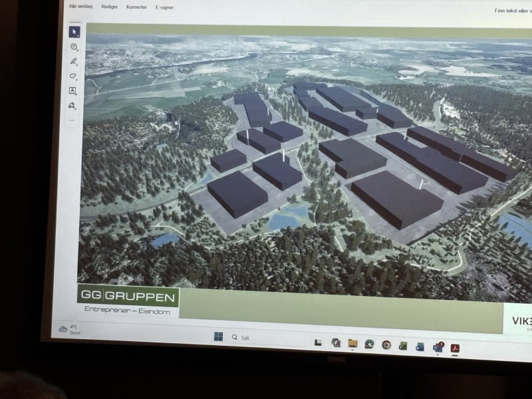
Task: Switch to the Rediger tab
Action: [x=110, y=6]
